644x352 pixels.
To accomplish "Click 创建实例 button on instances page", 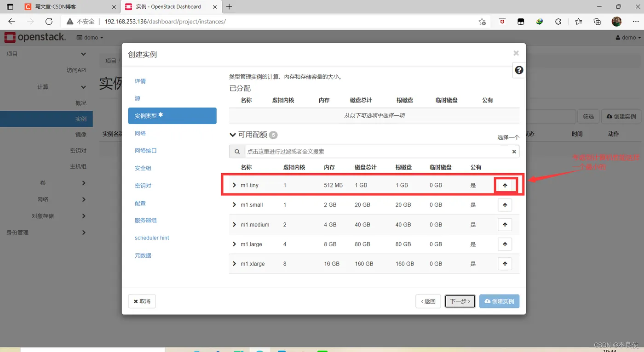I will point(621,117).
